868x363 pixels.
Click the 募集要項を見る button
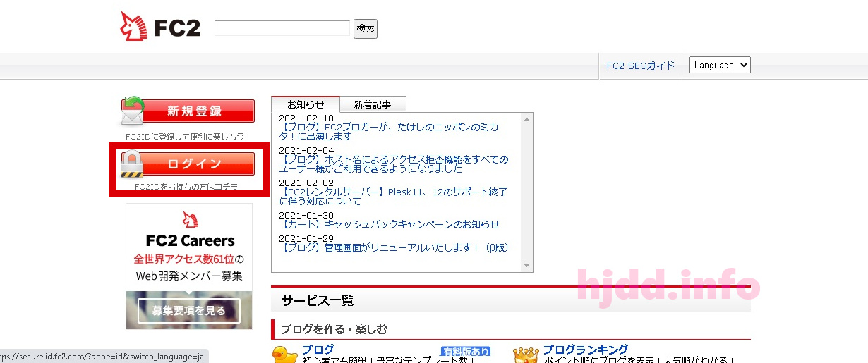(189, 311)
